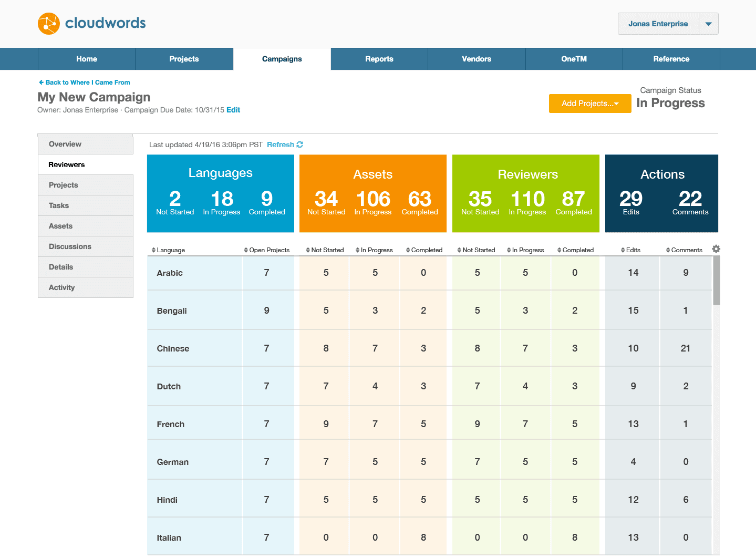
Task: Open the Reference tab
Action: pyautogui.click(x=671, y=59)
